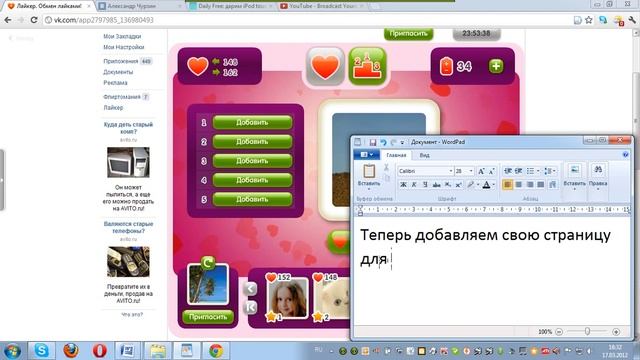Open Документы link in VK sidebar
Screen dimensions: 640x360
coord(118,72)
